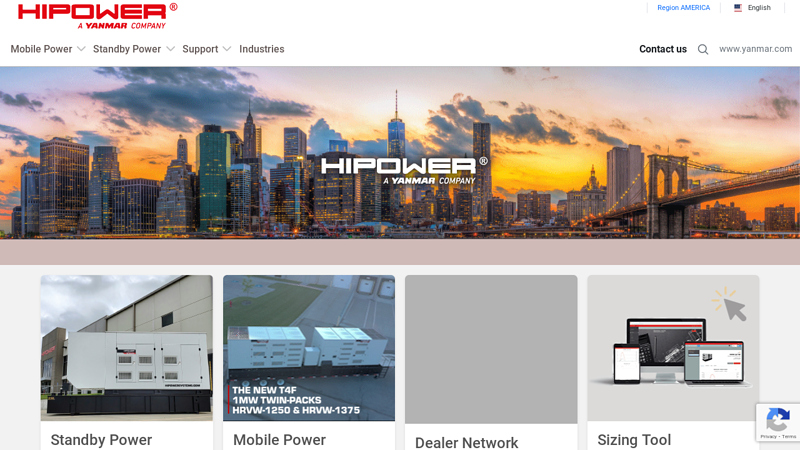Open the search magnifier icon
Image resolution: width=800 pixels, height=450 pixels.
703,49
